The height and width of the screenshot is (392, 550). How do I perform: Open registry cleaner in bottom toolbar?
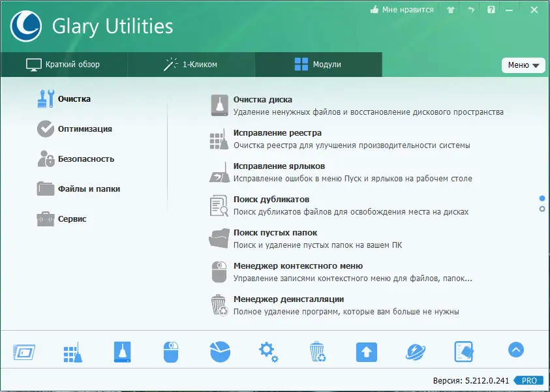click(x=73, y=352)
